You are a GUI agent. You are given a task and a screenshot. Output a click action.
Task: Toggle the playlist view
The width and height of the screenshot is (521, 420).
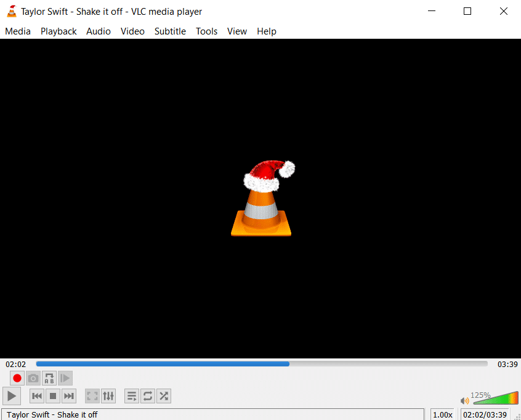(x=132, y=396)
